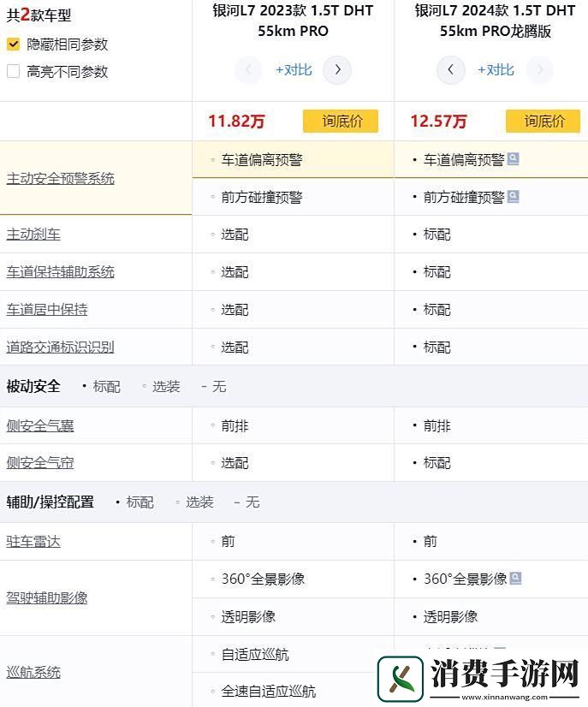The height and width of the screenshot is (707, 588).
Task: Click 透明影像 in the 2023款 column
Action: point(248,617)
